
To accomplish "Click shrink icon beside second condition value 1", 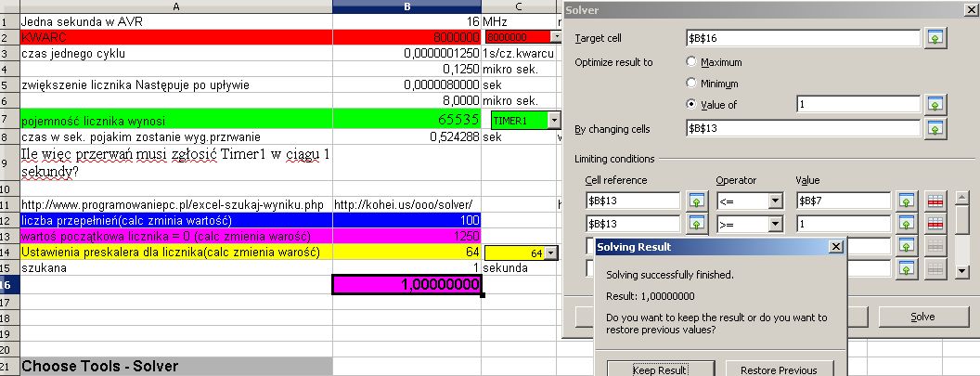I will (906, 224).
